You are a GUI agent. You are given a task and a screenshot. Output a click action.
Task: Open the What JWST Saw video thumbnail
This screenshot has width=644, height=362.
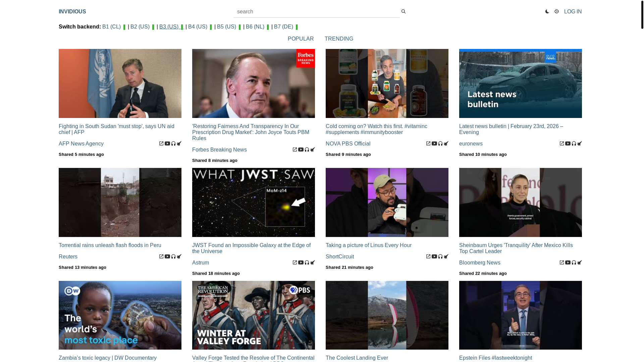click(x=253, y=202)
